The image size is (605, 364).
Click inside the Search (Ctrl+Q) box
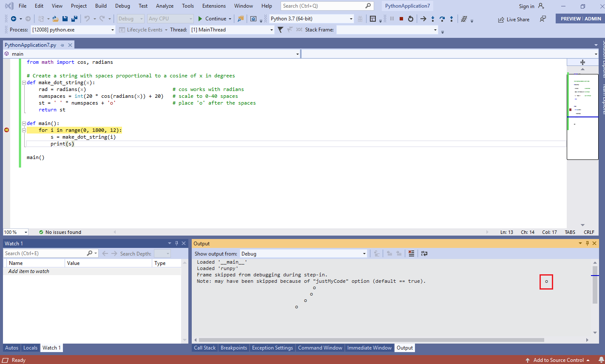tap(323, 6)
